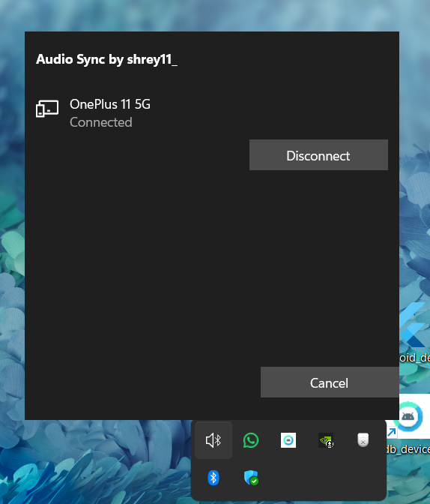This screenshot has width=430, height=504.
Task: Open the Audio Sync speaker Bluetooth tray icon
Action: [214, 440]
